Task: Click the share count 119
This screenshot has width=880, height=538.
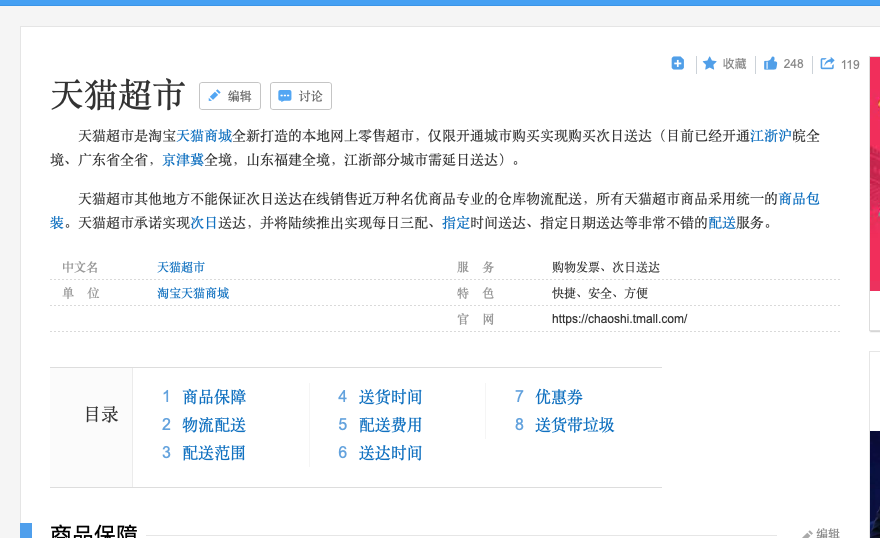Action: [x=850, y=65]
